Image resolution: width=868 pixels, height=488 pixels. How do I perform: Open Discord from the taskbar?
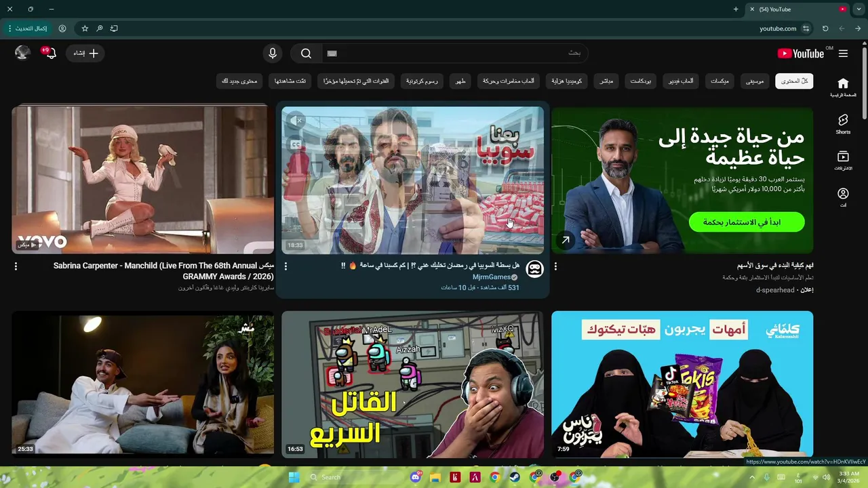pyautogui.click(x=415, y=477)
